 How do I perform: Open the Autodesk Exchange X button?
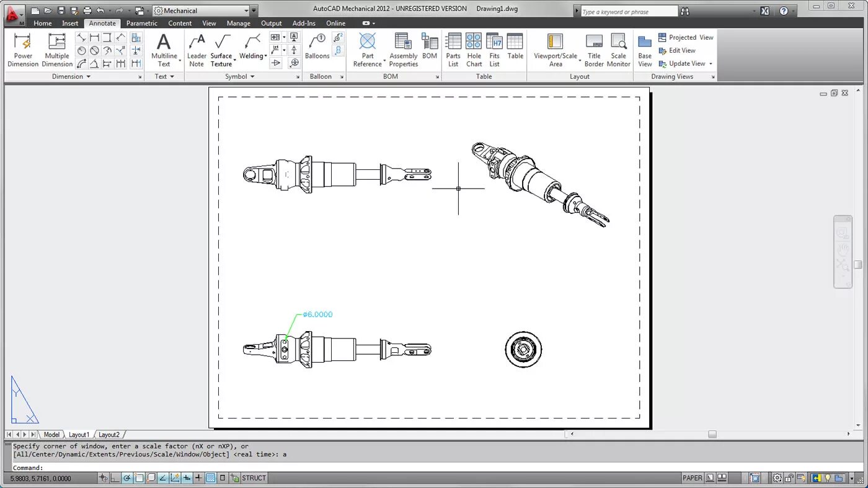pos(765,11)
